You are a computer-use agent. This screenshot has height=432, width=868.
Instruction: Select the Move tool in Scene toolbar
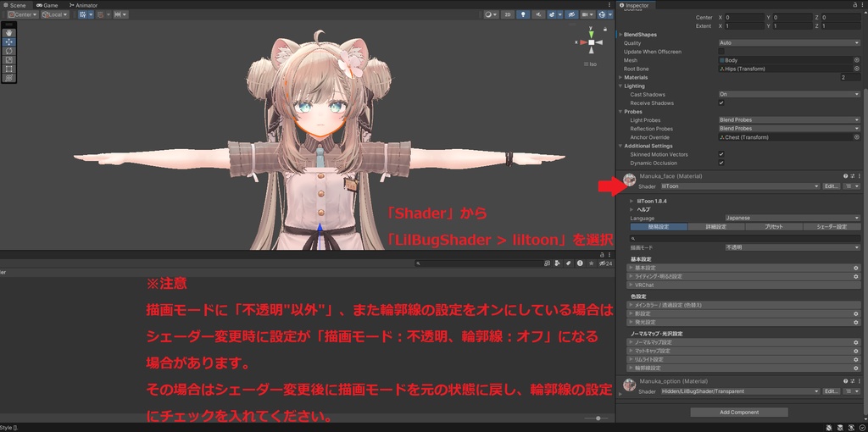click(9, 42)
